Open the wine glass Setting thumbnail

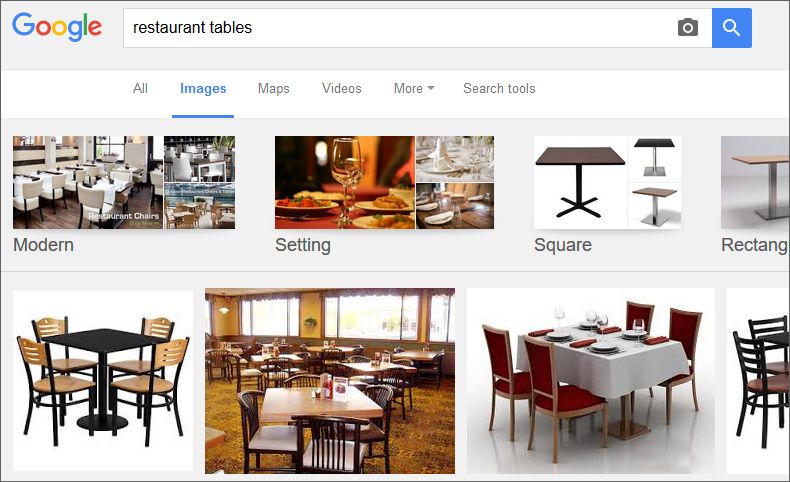pyautogui.click(x=345, y=182)
